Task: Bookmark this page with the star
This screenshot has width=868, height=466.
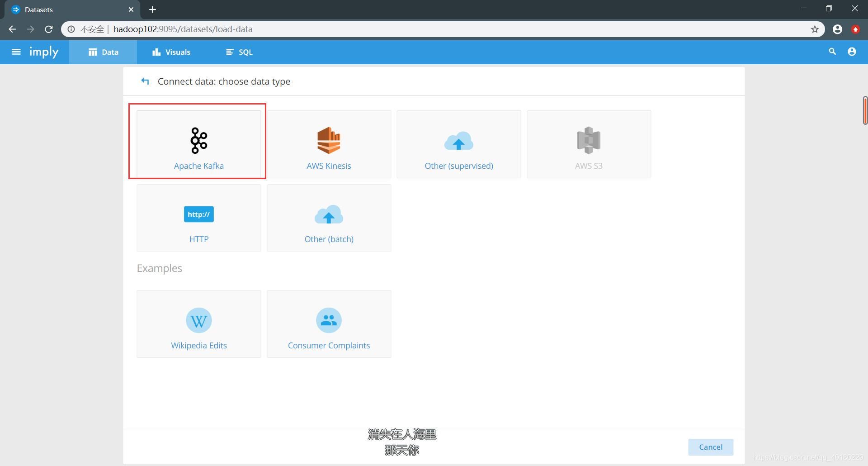Action: (815, 29)
